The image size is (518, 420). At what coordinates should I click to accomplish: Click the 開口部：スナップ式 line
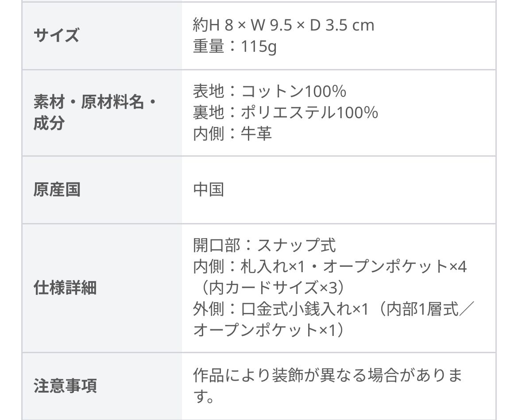pos(264,245)
